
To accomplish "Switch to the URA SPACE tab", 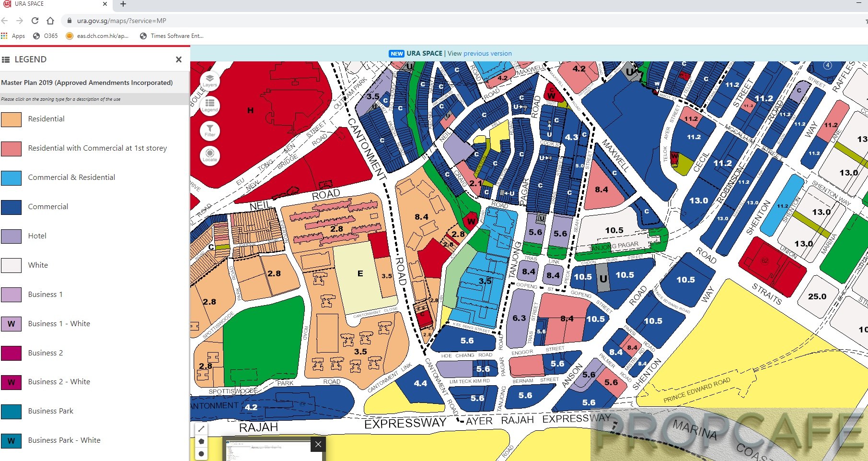I will point(53,4).
